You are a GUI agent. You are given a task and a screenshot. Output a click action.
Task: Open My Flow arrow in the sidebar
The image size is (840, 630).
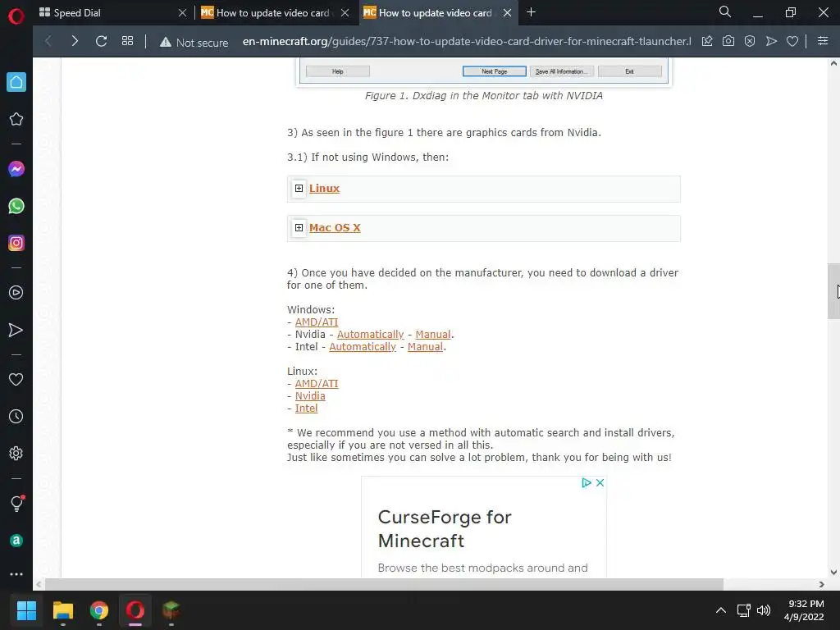pyautogui.click(x=16, y=330)
